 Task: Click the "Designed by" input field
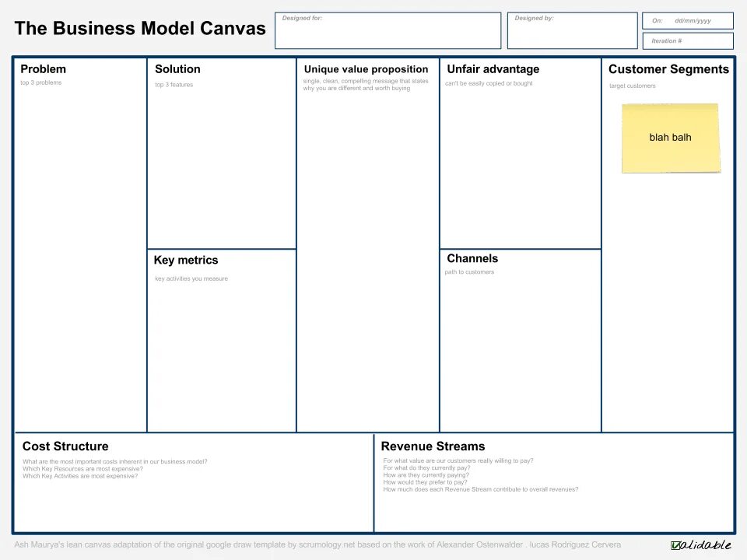[x=573, y=33]
